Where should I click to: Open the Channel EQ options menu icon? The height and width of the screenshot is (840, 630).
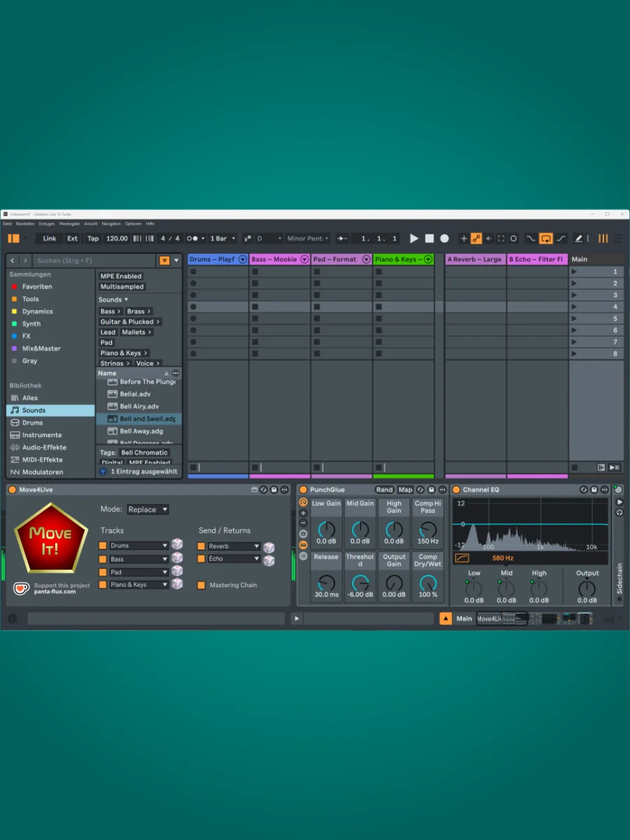(603, 490)
